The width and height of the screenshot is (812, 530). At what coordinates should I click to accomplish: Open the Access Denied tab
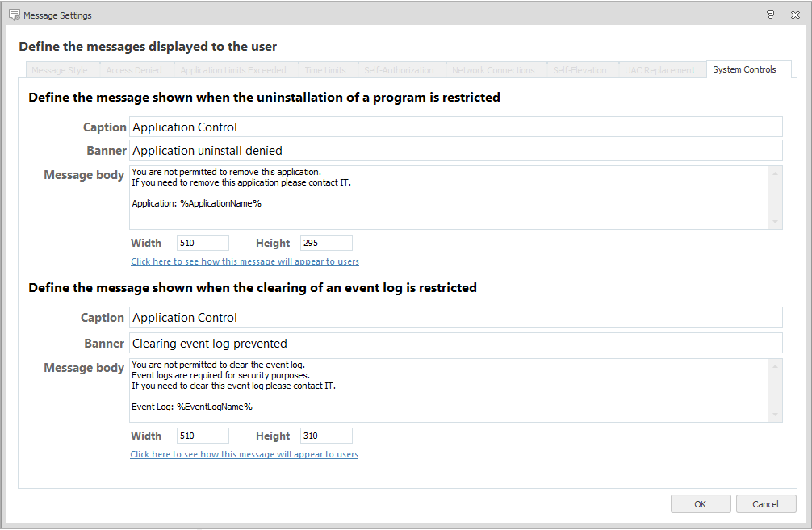click(134, 70)
